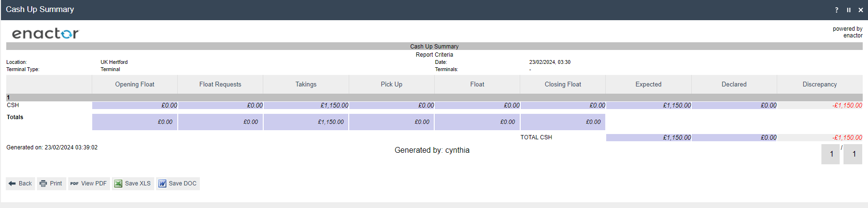
Task: Open the report with View PDF
Action: [89, 184]
